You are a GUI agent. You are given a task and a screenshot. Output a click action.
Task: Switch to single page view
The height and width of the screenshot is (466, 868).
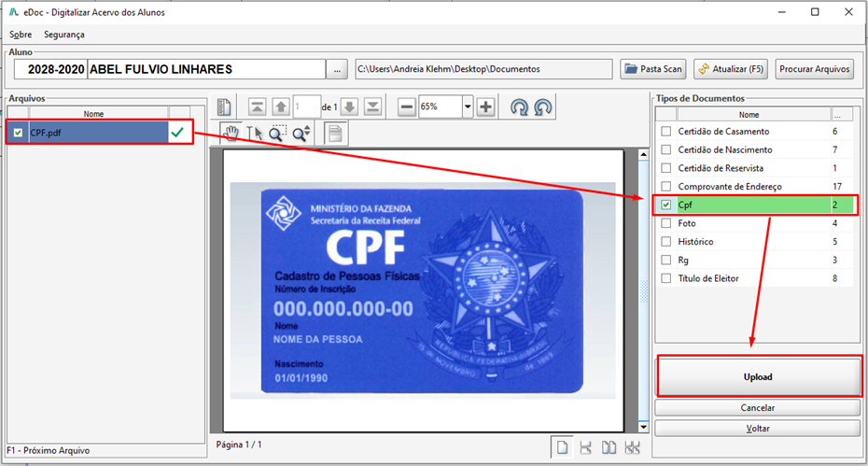pos(562,447)
